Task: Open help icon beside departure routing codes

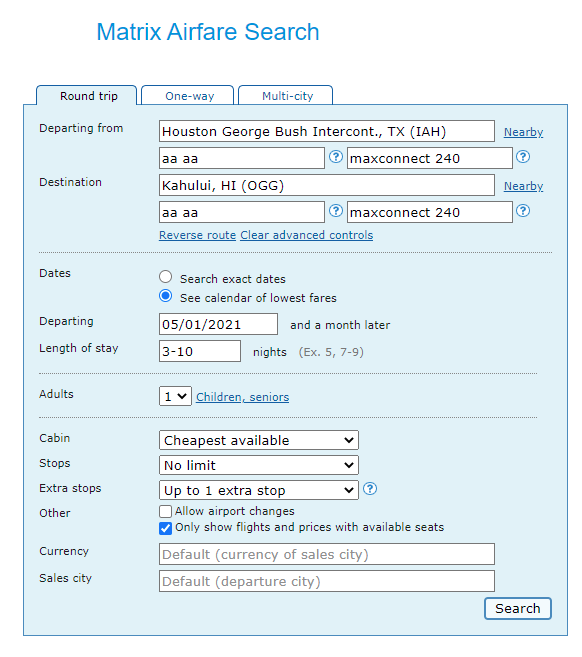Action: [x=335, y=157]
